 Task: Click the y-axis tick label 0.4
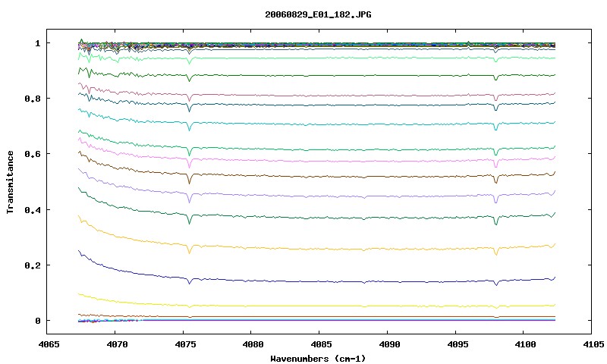tap(33, 210)
